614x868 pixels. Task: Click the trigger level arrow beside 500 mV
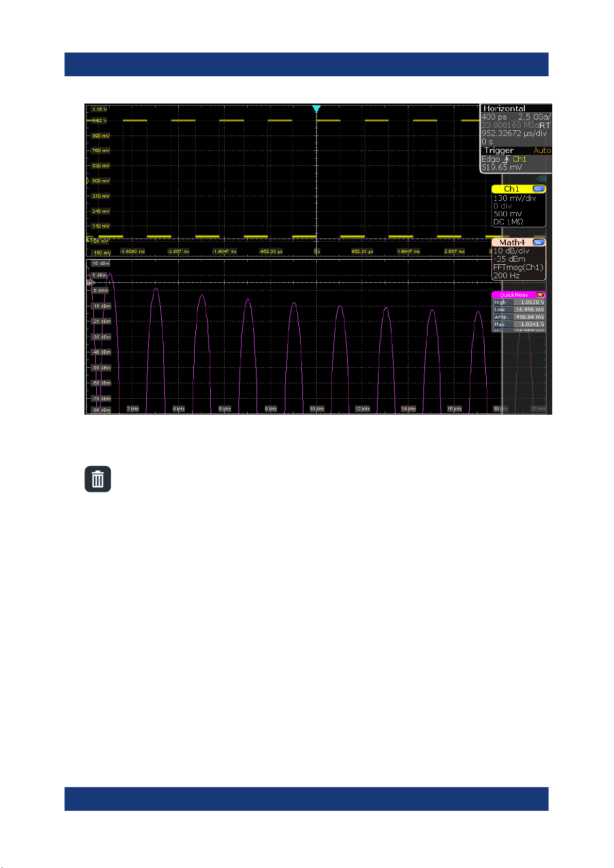88,181
